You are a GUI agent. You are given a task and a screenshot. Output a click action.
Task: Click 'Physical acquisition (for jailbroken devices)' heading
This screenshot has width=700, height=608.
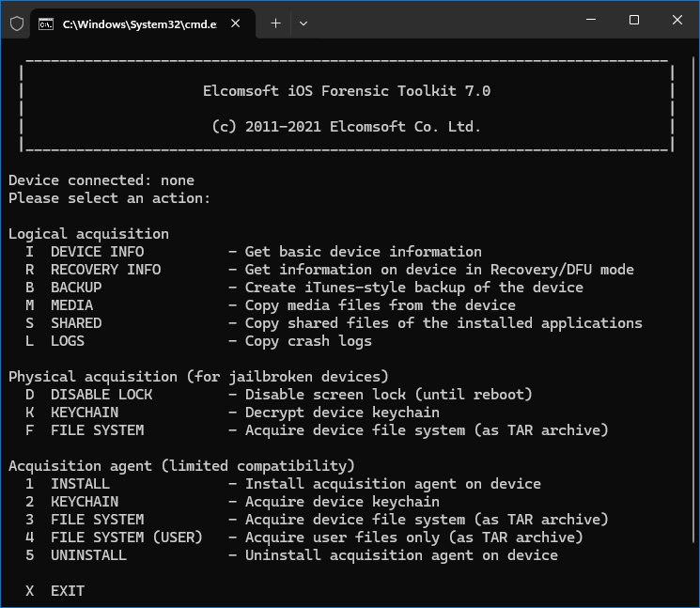[x=198, y=377]
